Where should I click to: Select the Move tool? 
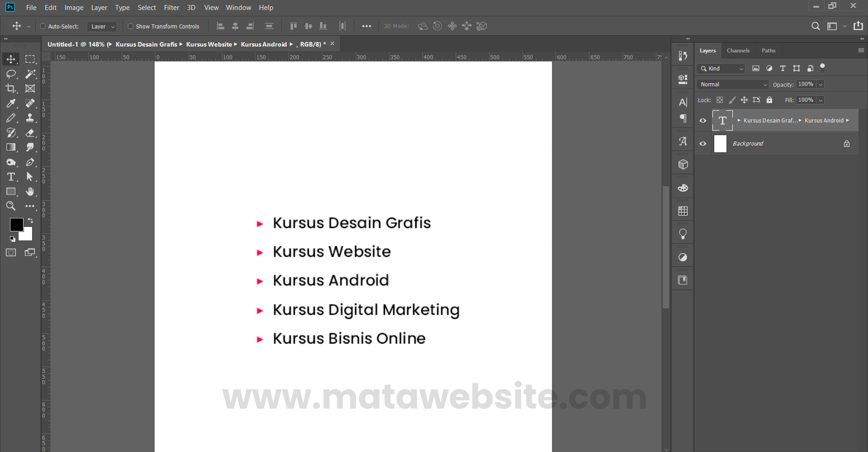tap(11, 59)
